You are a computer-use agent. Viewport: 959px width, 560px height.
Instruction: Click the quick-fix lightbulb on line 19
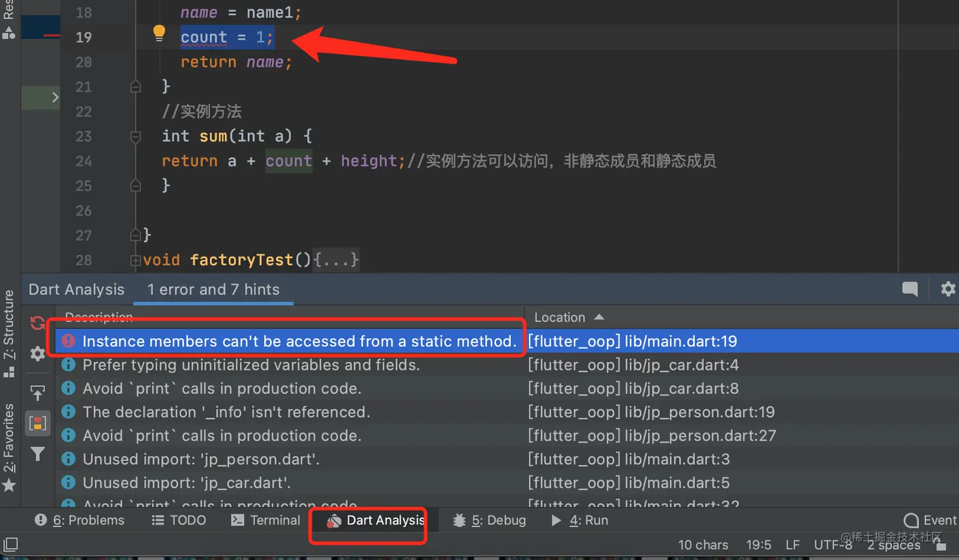(159, 32)
